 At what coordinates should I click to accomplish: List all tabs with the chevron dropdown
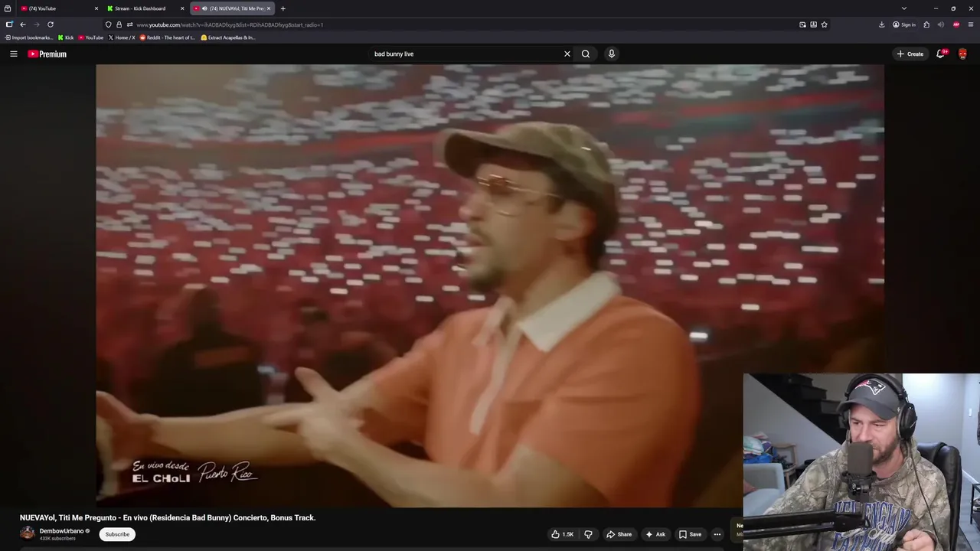(x=904, y=8)
